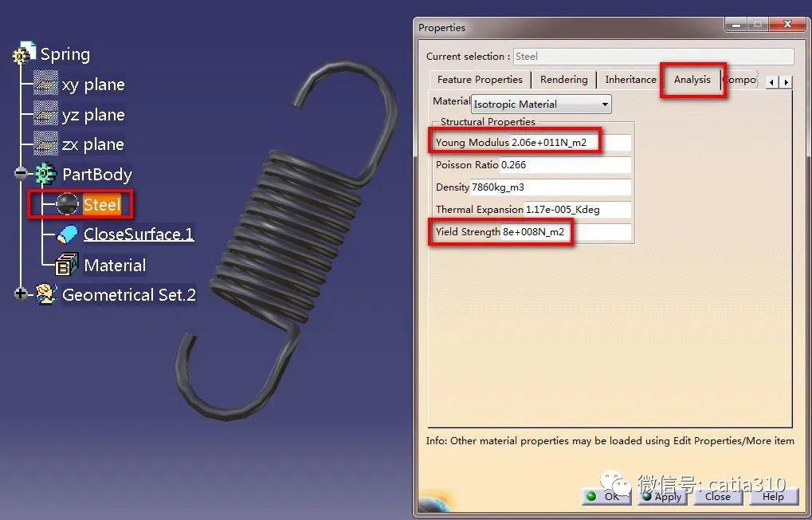Switch to the Analysis tab
Screen dimensions: 812x520
[x=692, y=80]
